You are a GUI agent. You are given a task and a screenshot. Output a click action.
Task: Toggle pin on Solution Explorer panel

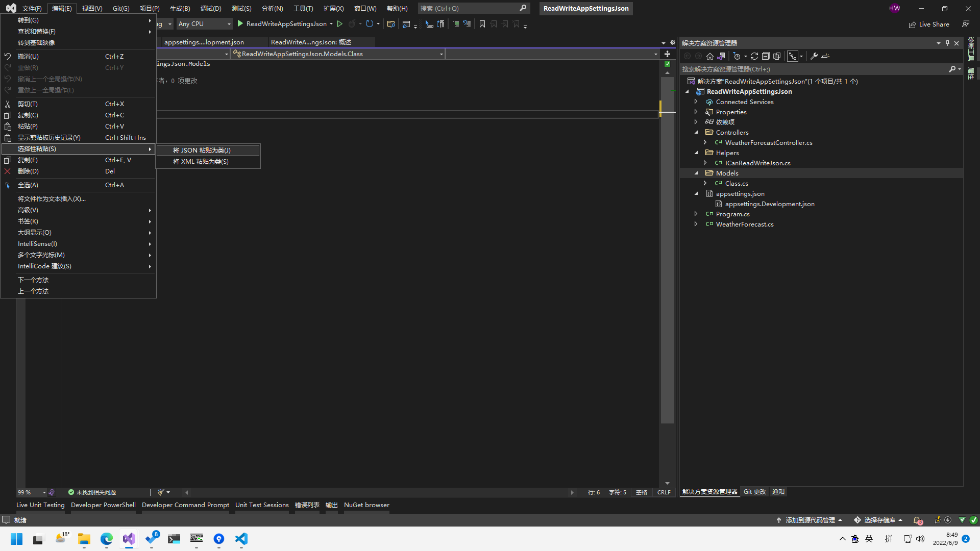click(x=947, y=43)
